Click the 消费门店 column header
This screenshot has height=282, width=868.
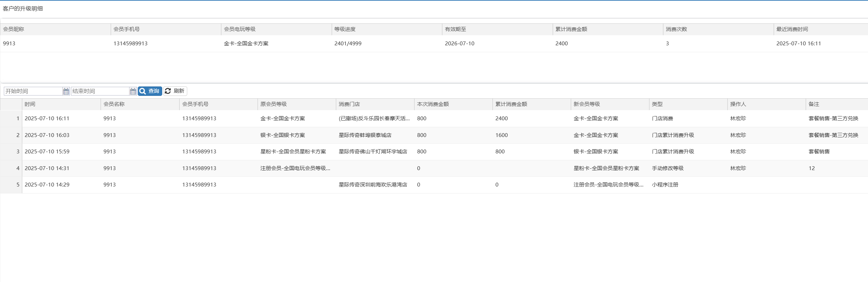point(349,104)
